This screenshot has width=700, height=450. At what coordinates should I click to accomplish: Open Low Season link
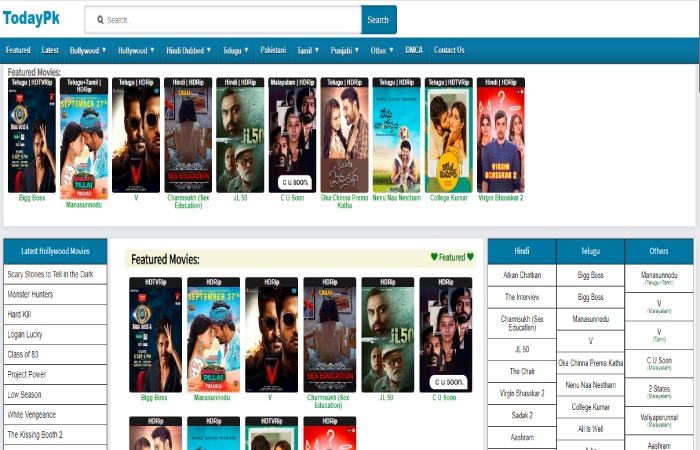[x=55, y=395]
